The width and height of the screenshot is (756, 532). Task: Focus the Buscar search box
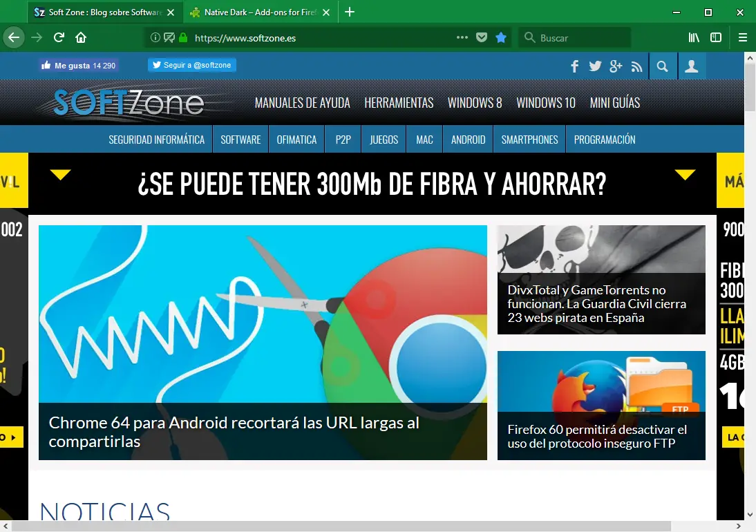(x=575, y=37)
